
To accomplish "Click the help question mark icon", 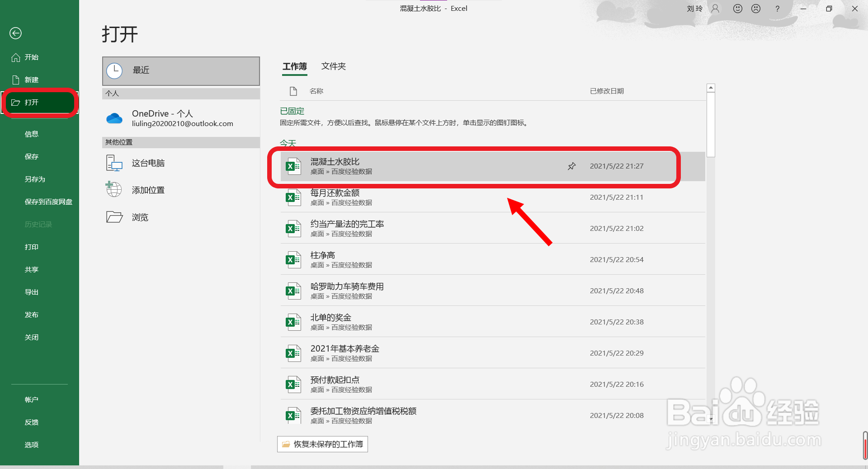I will 777,8.
